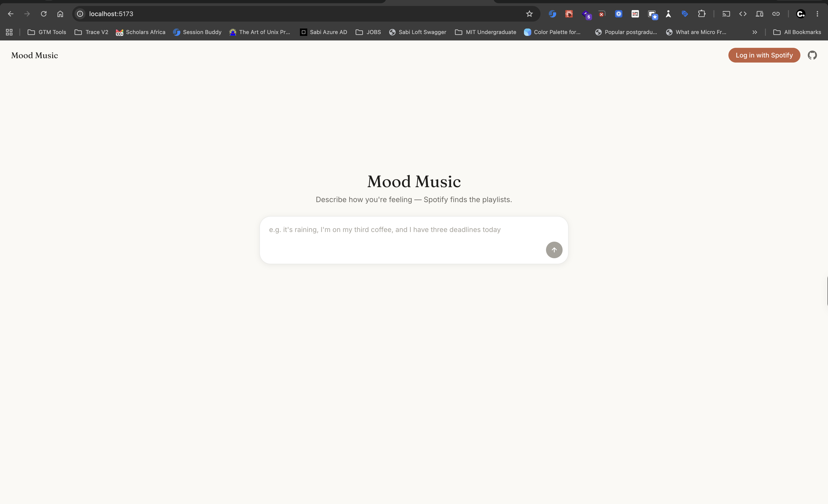Bookmark this page with the star icon
This screenshot has height=504, width=828.
click(x=529, y=14)
